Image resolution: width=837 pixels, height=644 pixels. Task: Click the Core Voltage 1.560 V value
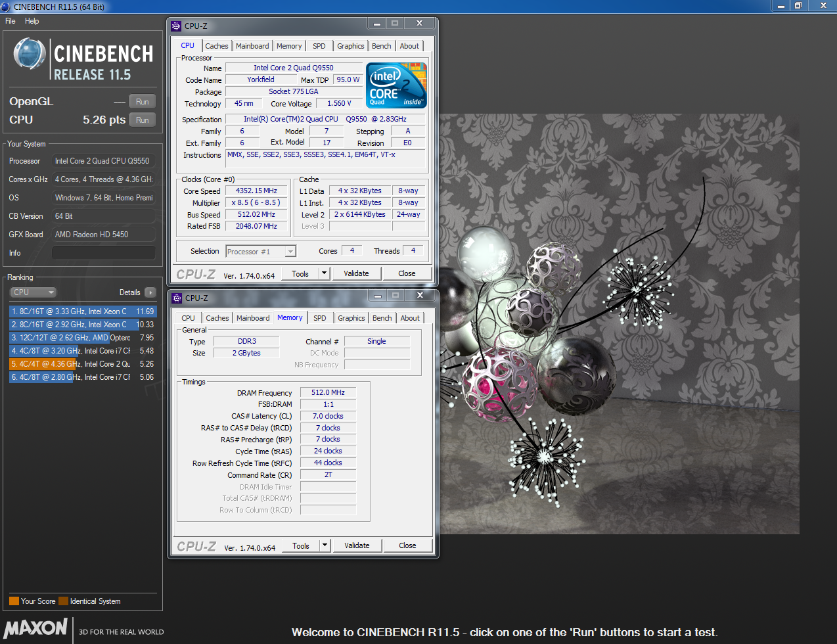[339, 104]
